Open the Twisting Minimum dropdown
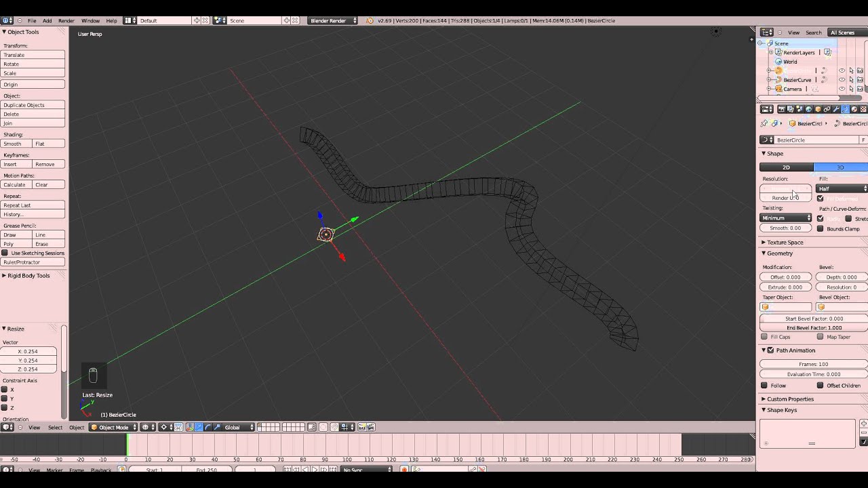Image resolution: width=868 pixels, height=488 pixels. pos(786,218)
